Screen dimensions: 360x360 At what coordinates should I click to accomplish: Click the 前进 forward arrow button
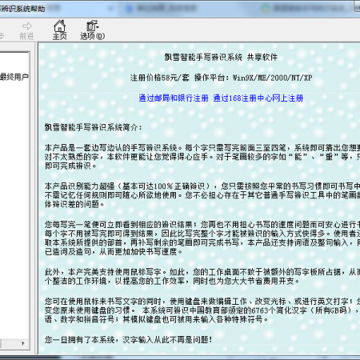(27, 31)
